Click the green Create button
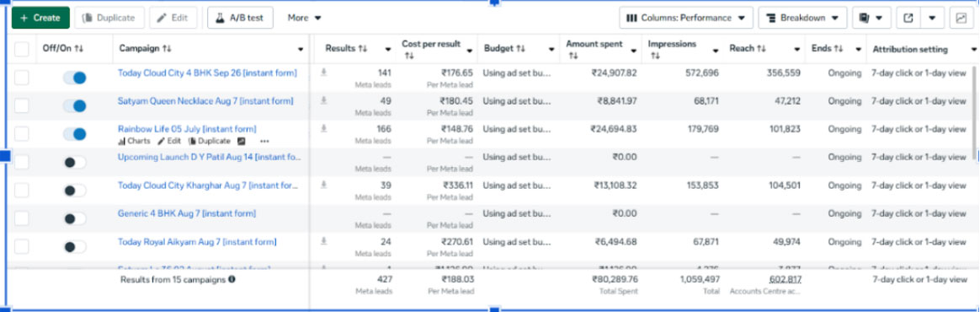 click(40, 18)
